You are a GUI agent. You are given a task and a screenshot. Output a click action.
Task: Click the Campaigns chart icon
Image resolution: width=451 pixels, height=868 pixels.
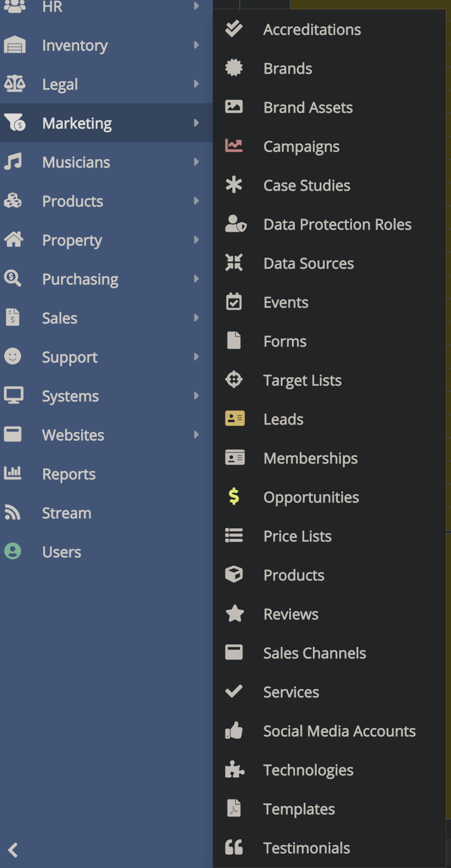(234, 146)
